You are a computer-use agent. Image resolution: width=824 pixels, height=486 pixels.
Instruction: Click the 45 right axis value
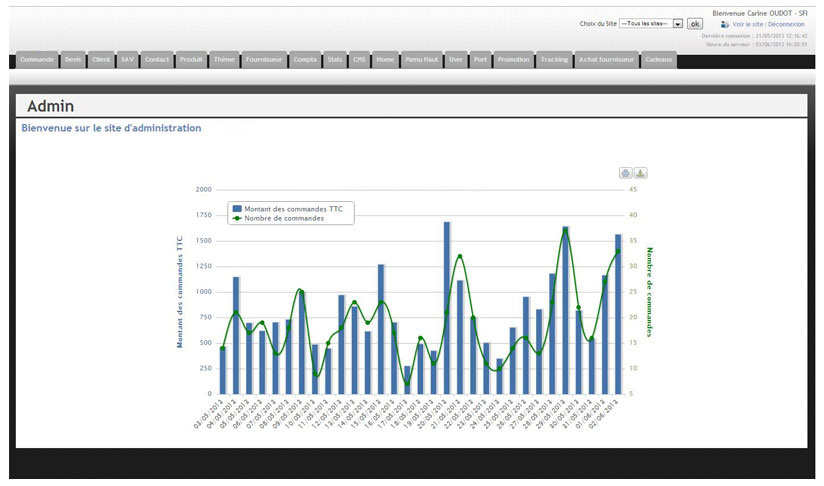click(x=633, y=190)
